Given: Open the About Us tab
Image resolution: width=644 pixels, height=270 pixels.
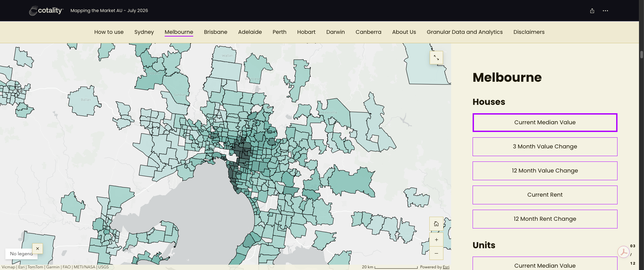Looking at the screenshot, I should click(404, 32).
